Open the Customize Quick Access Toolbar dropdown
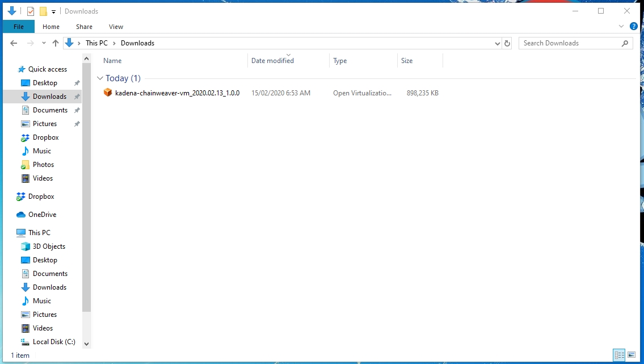The height and width of the screenshot is (364, 644). point(53,11)
